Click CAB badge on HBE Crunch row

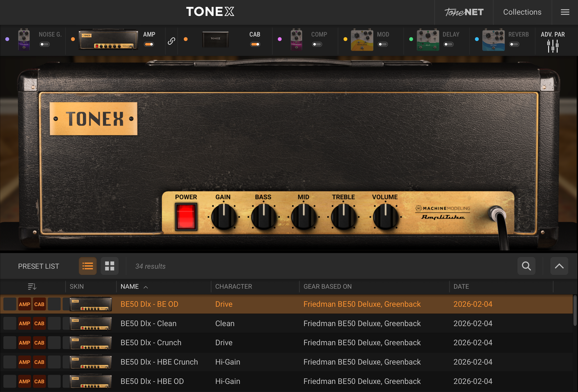tap(39, 362)
